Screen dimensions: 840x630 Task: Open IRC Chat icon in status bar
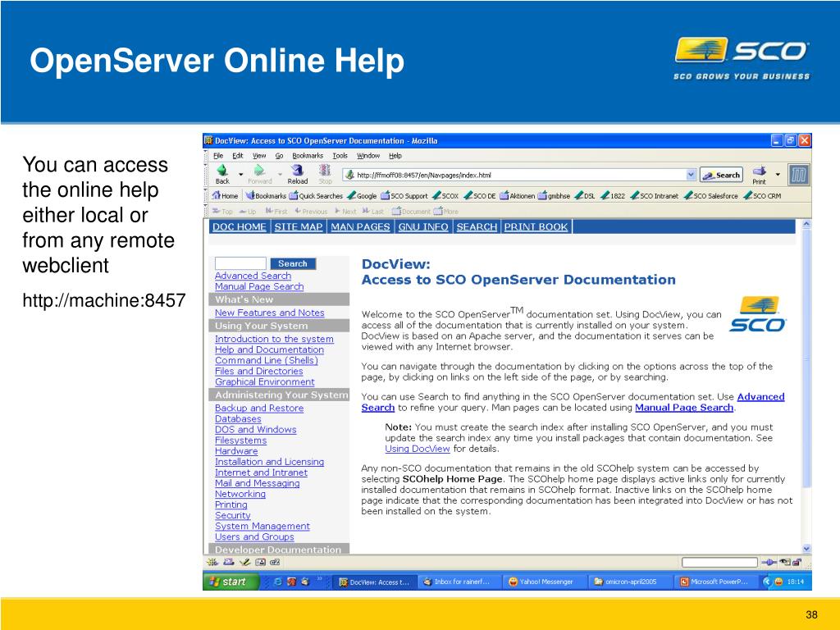coord(275,562)
